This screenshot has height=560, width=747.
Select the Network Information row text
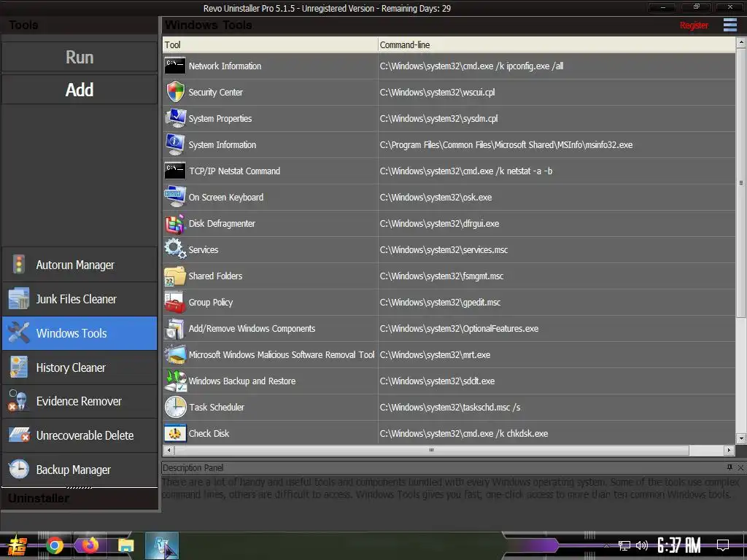(225, 66)
